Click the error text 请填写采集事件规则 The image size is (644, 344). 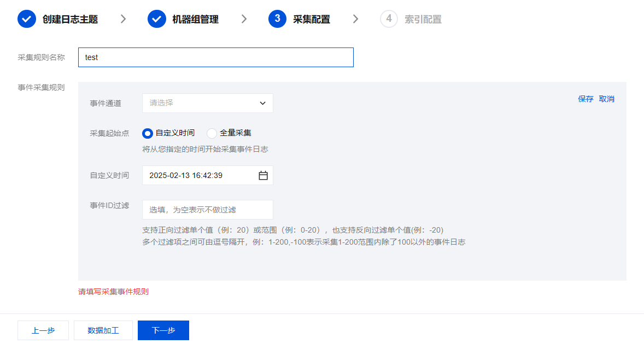click(113, 292)
